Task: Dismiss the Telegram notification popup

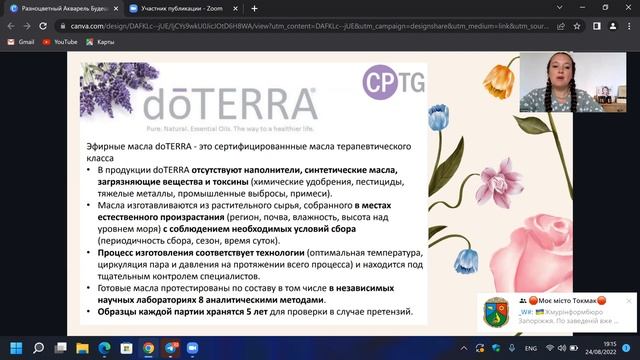Action: (x=629, y=301)
